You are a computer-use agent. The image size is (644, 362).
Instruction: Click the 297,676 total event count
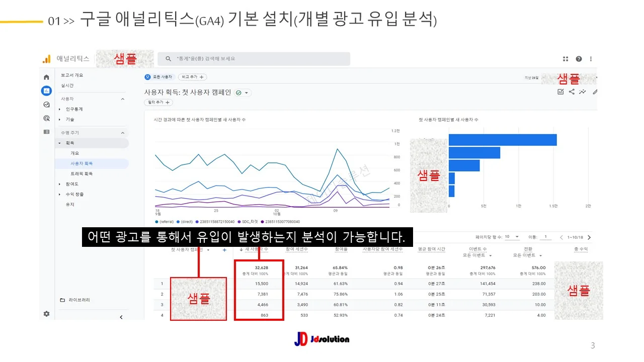point(488,268)
